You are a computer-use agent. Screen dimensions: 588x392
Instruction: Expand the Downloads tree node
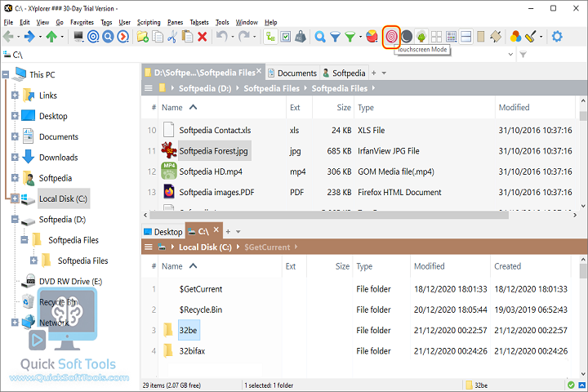click(x=15, y=157)
